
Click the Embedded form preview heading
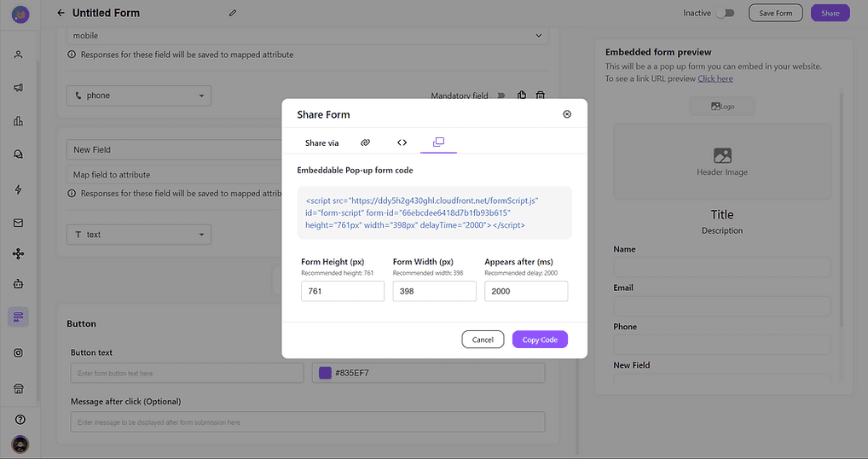(x=658, y=52)
